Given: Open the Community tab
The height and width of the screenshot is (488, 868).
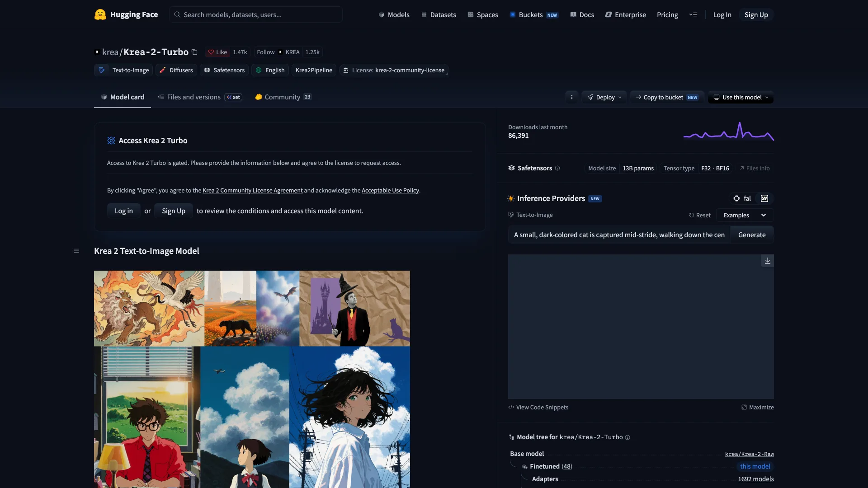Looking at the screenshot, I should point(283,97).
